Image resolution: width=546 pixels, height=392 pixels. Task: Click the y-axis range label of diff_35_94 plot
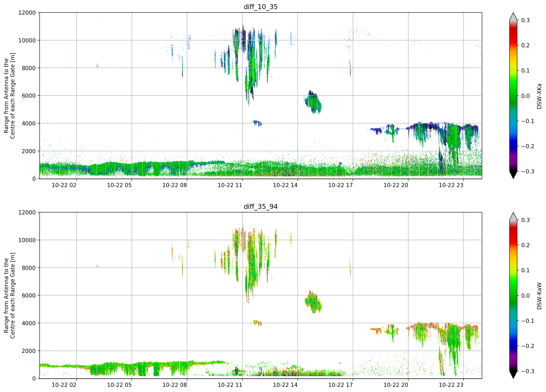click(9, 295)
